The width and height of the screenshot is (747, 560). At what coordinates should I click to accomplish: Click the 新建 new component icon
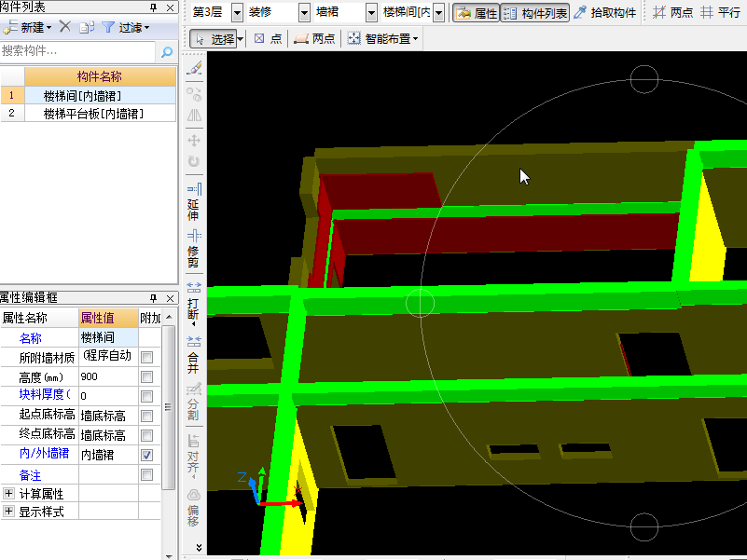point(10,28)
